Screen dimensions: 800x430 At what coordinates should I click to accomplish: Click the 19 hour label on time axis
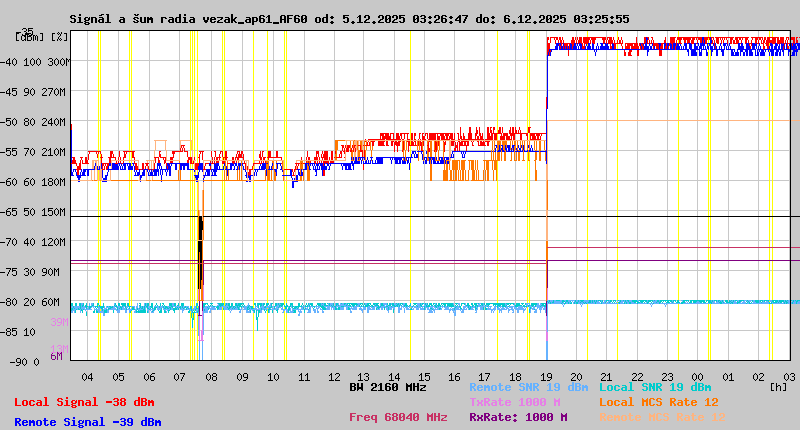(548, 376)
